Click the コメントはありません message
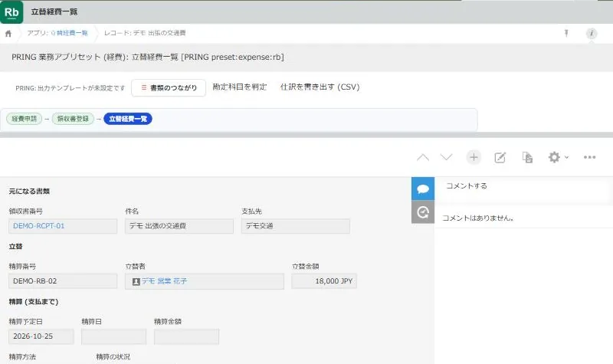Screen dimensions: 613x364 coord(477,218)
